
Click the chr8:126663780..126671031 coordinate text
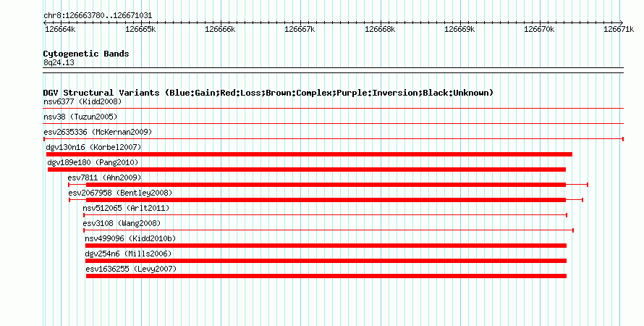pos(98,15)
